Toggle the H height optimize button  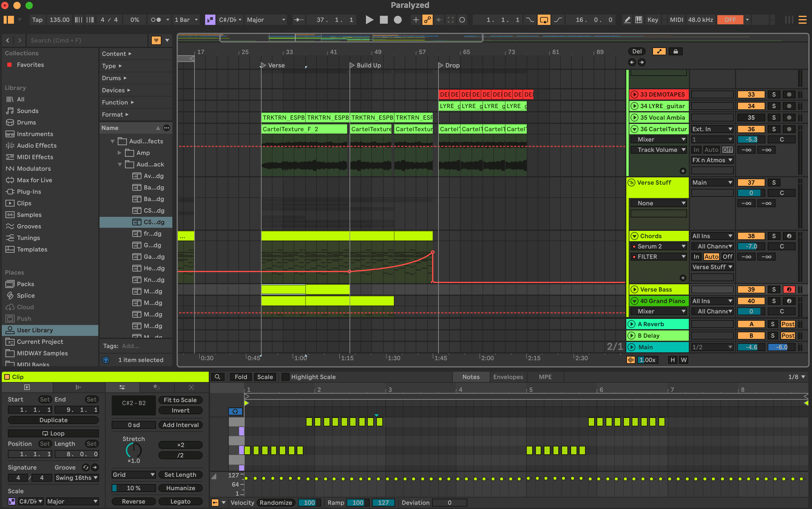coord(672,360)
